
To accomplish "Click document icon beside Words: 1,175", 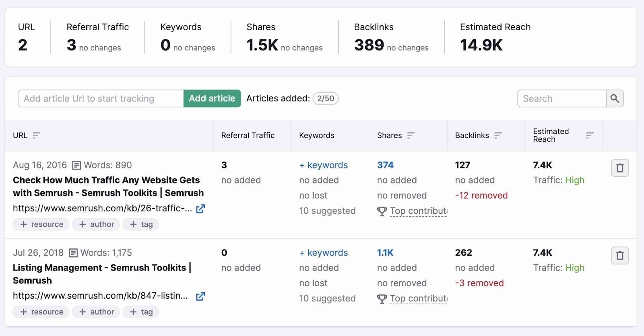I will click(73, 253).
